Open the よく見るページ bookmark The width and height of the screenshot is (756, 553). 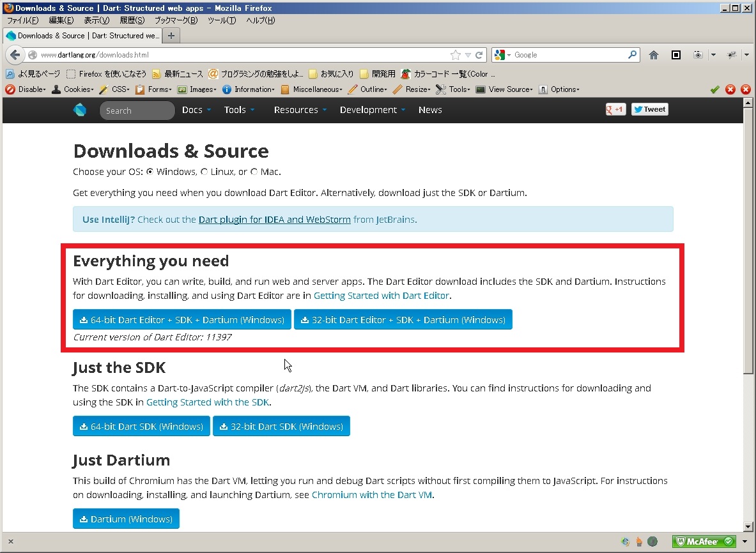pyautogui.click(x=33, y=73)
